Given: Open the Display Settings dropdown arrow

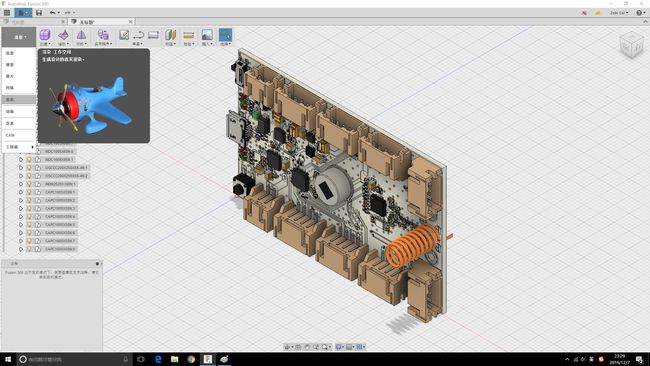Looking at the screenshot, I should click(343, 347).
